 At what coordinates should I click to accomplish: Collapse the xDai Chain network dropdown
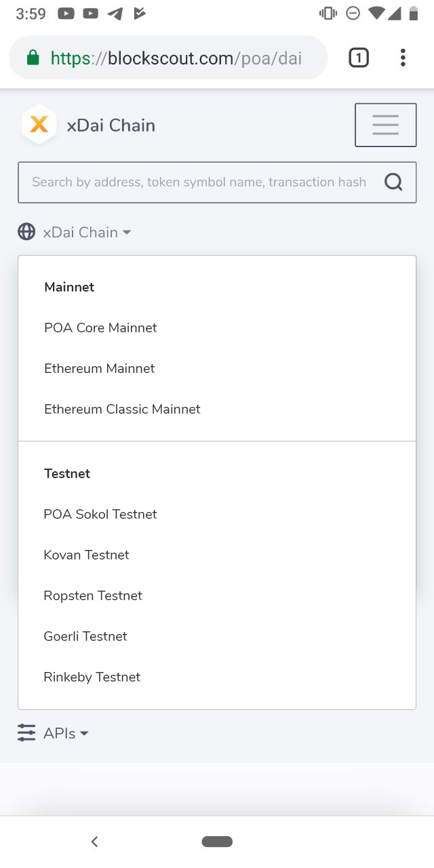(x=87, y=231)
